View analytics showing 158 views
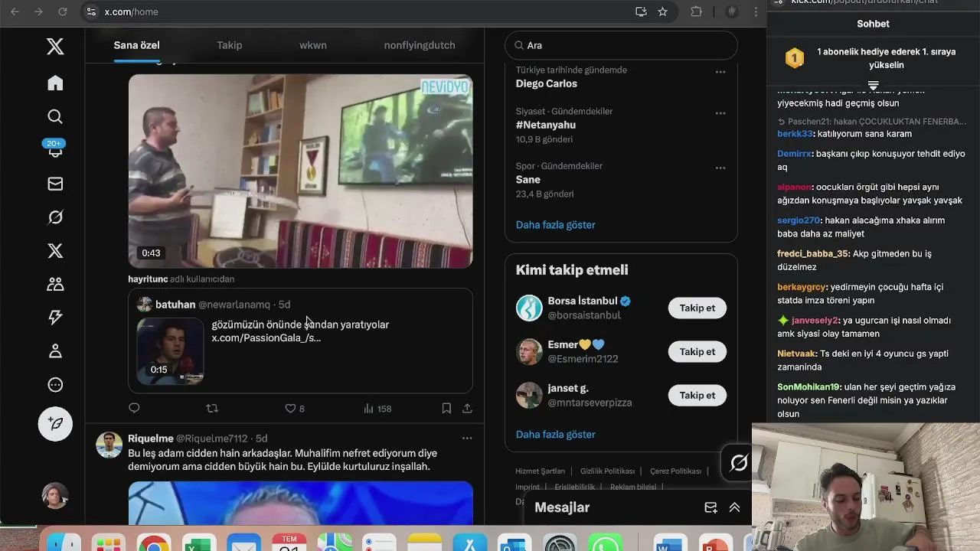This screenshot has width=980, height=551. click(x=377, y=409)
